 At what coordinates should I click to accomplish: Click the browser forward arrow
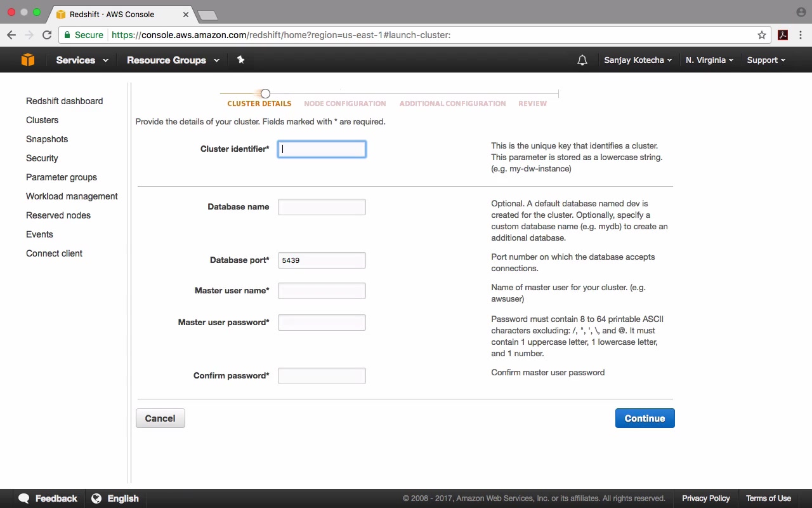(x=29, y=35)
